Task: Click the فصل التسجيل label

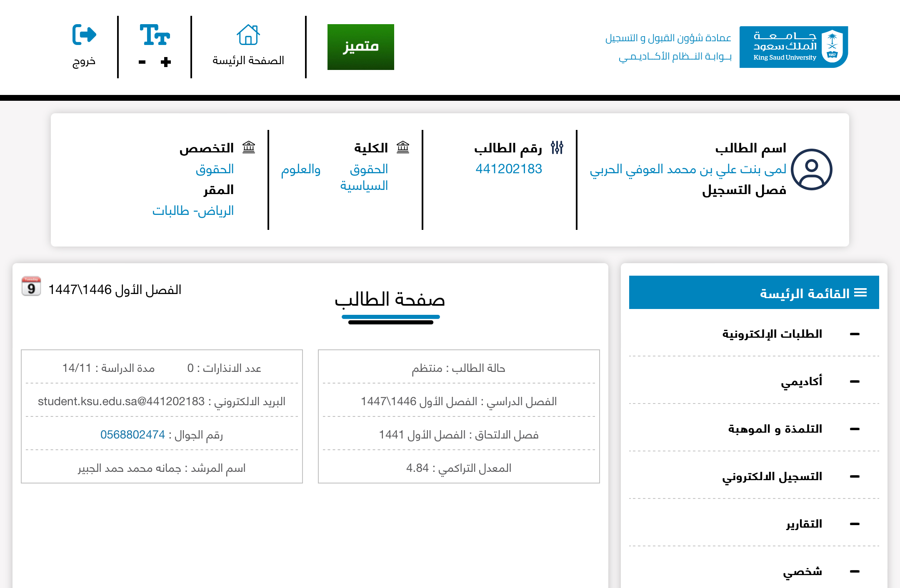Action: [744, 190]
